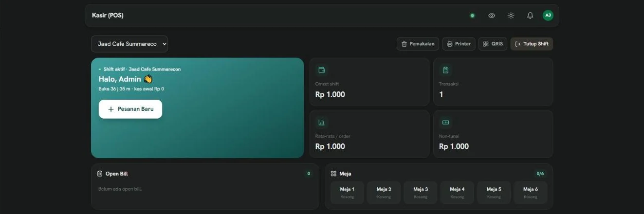Click the bar chart icon on Rata-rata card

tap(321, 122)
